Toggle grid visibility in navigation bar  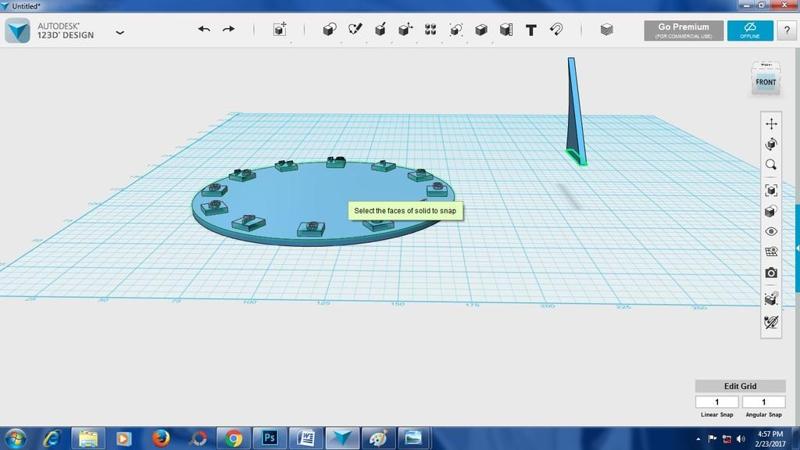click(771, 252)
